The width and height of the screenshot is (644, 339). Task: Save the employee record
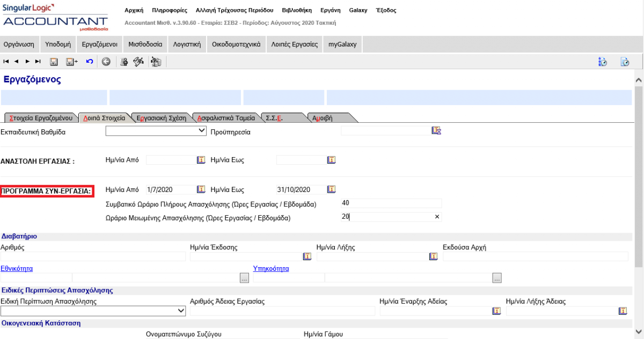tap(54, 62)
